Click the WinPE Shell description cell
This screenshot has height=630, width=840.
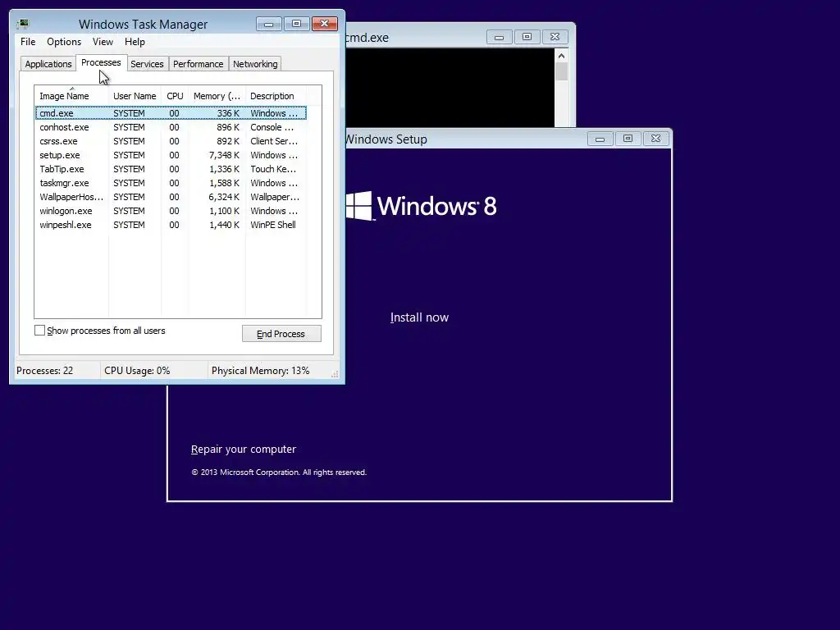[x=272, y=225]
